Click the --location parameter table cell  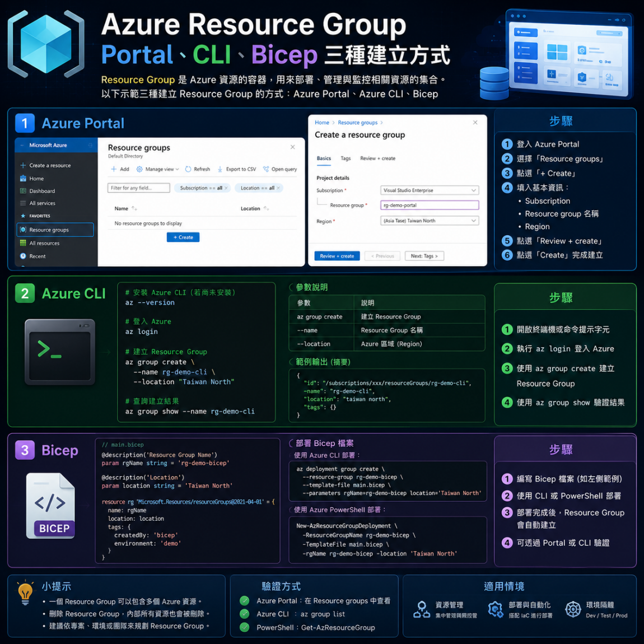pyautogui.click(x=321, y=344)
